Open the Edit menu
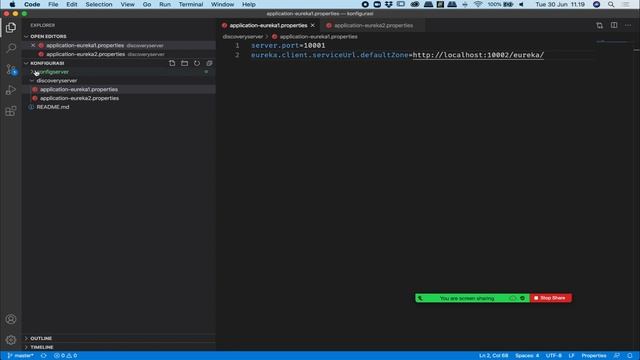This screenshot has height=360, width=640. point(72,4)
